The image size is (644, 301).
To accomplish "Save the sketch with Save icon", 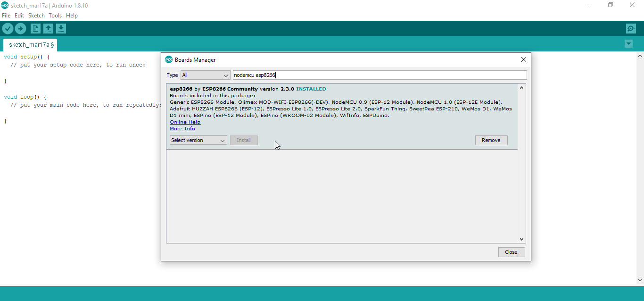I will point(61,29).
